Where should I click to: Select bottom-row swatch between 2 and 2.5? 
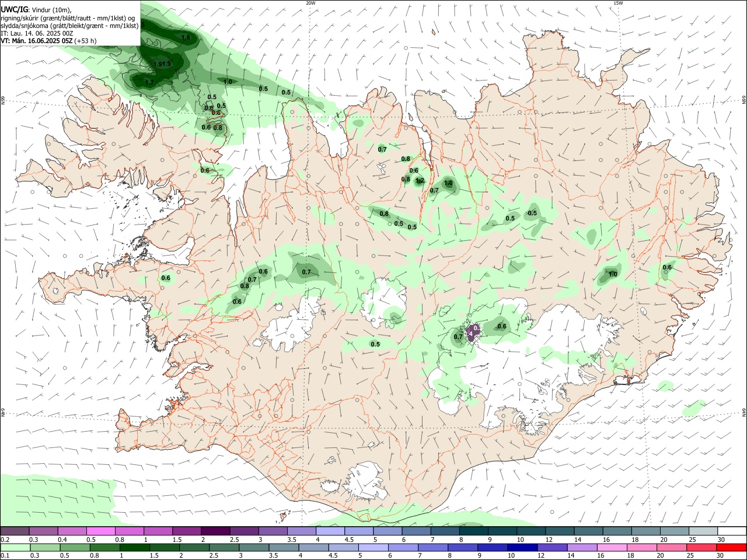coord(194,547)
